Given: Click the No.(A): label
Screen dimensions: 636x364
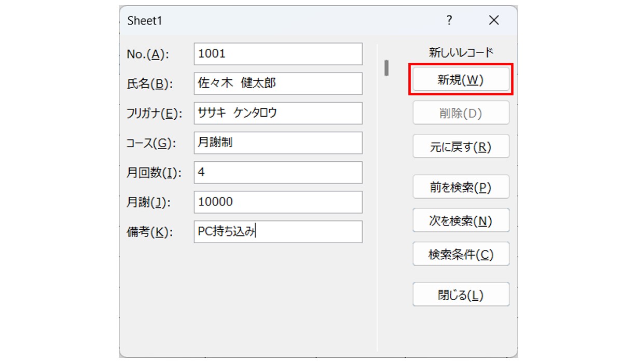Looking at the screenshot, I should pyautogui.click(x=148, y=54).
